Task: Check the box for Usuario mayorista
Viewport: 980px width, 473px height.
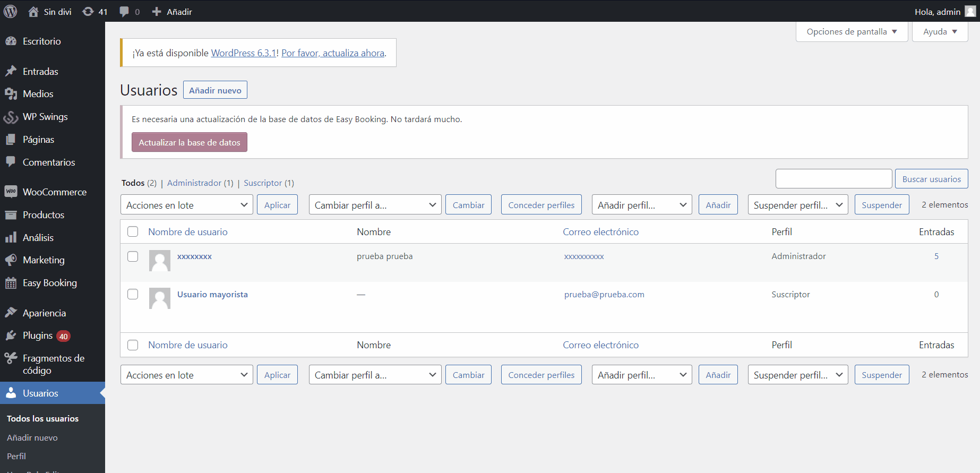Action: coord(133,294)
